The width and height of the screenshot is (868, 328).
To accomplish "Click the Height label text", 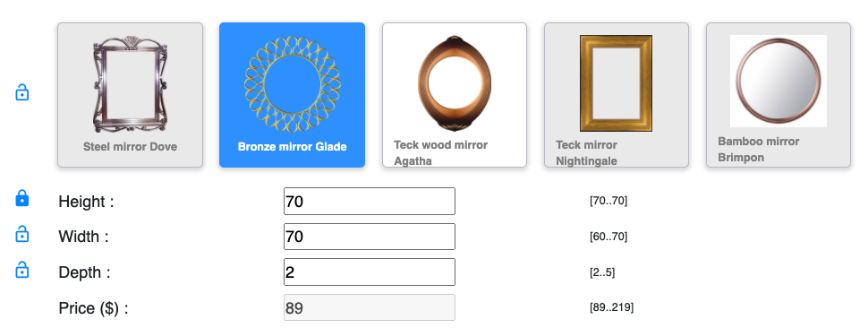I will pyautogui.click(x=87, y=202).
